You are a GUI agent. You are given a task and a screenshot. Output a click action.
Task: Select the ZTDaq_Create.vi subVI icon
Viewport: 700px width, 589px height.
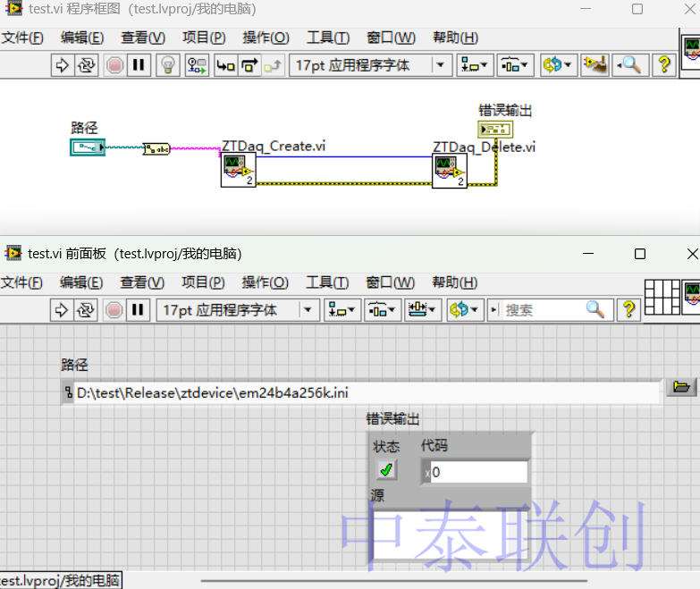(x=239, y=170)
